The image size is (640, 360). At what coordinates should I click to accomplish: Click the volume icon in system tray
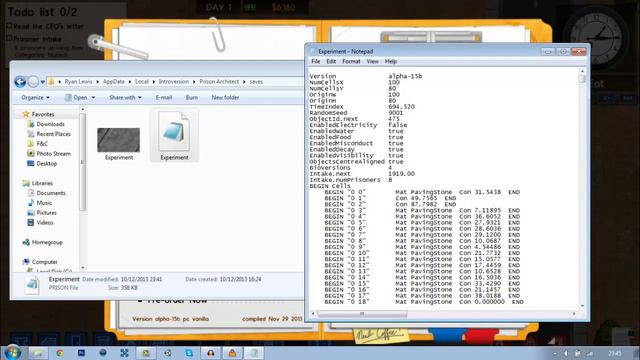coord(566,353)
